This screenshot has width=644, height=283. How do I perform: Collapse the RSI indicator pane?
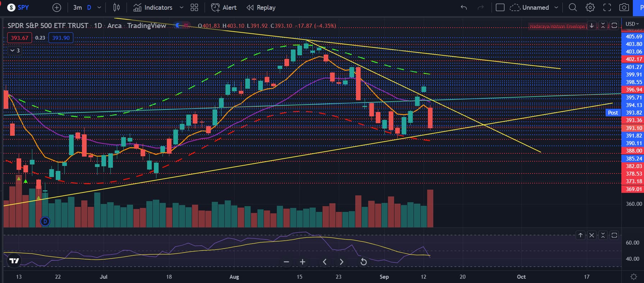(x=603, y=235)
